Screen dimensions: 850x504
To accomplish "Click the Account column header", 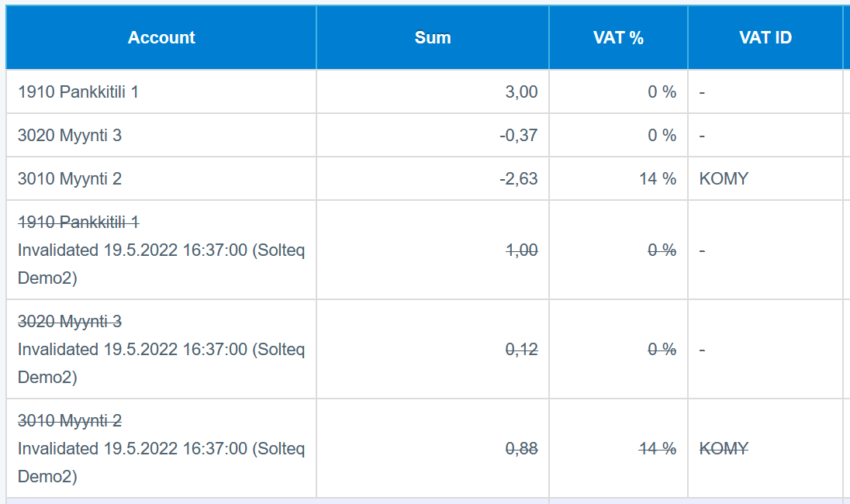I will pos(161,38).
